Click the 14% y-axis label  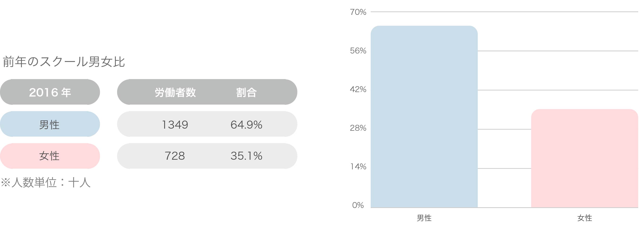tap(358, 166)
